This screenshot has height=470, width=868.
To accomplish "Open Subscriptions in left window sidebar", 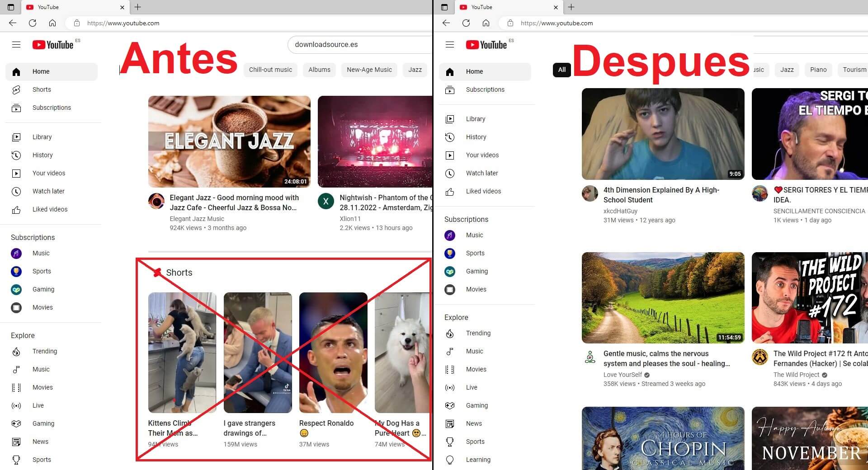I will coord(52,108).
